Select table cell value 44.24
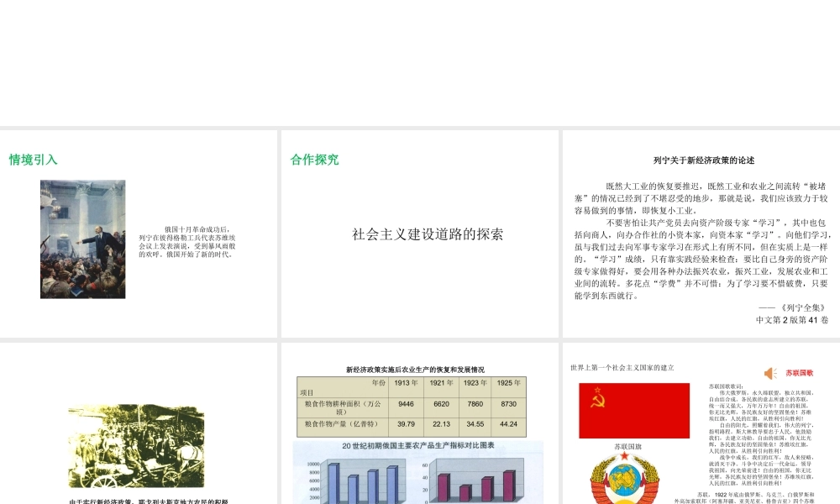The height and width of the screenshot is (504, 840). [x=508, y=423]
